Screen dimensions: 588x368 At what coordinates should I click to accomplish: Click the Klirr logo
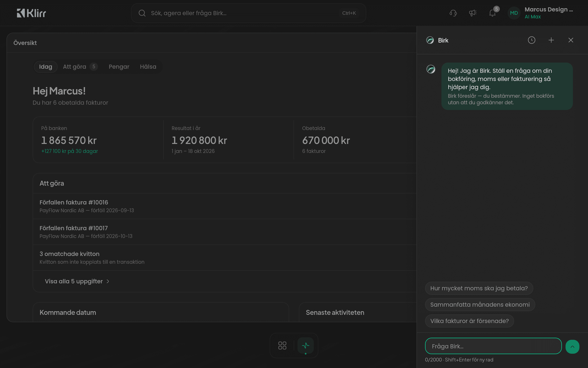click(31, 13)
